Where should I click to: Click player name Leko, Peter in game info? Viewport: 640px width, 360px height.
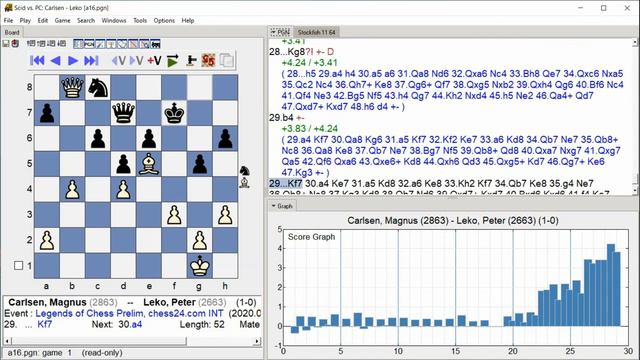169,302
